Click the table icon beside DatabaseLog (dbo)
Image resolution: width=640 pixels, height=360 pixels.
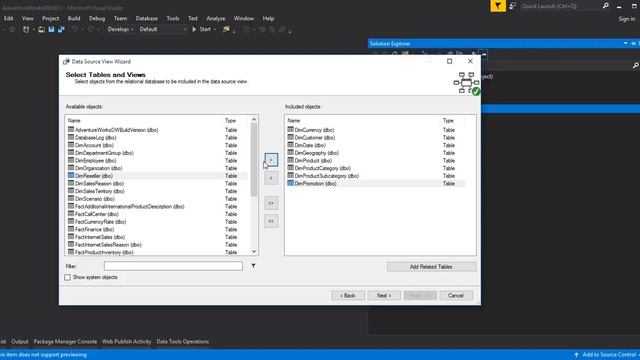point(71,137)
